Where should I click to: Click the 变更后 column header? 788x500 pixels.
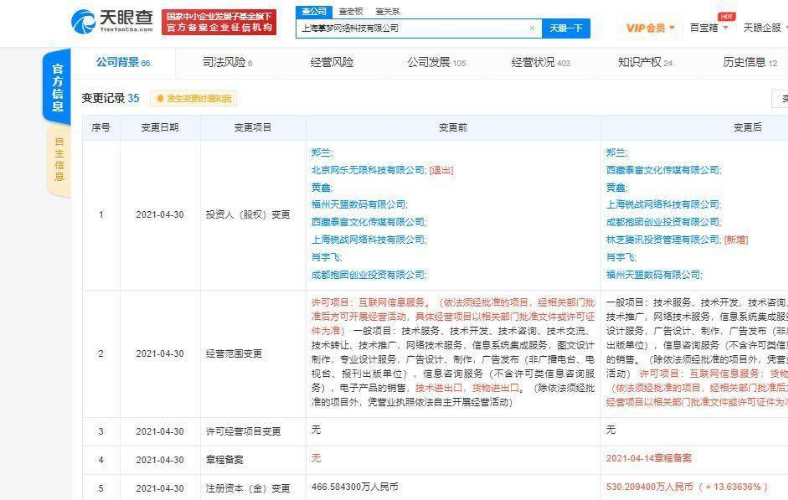(747, 128)
